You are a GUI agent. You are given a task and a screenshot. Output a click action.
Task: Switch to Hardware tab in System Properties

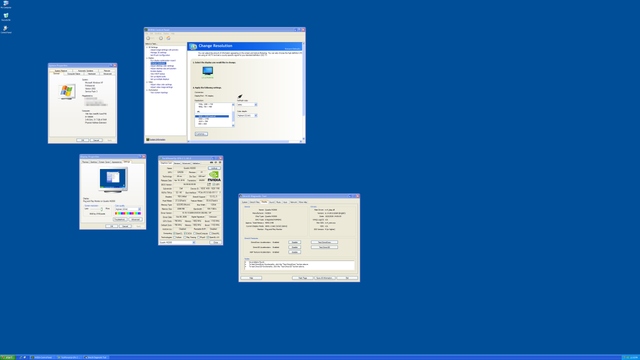[92, 74]
